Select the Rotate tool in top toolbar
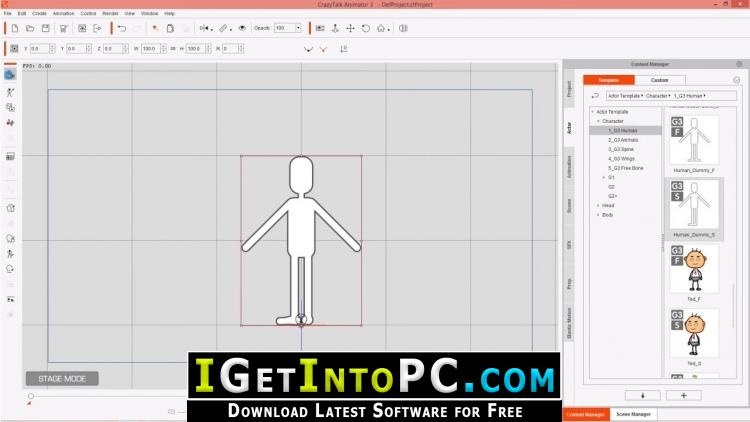The width and height of the screenshot is (750, 422). (x=364, y=28)
